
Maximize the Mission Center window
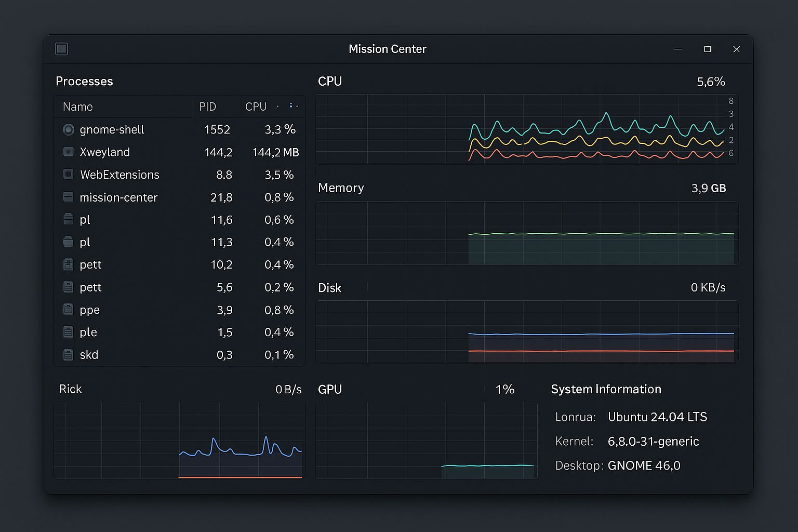(707, 49)
